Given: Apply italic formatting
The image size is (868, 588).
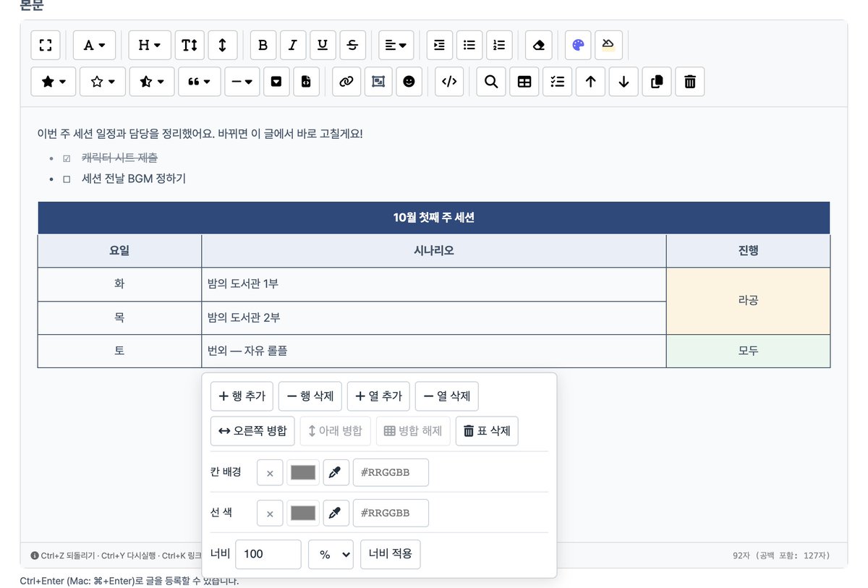Looking at the screenshot, I should [293, 45].
